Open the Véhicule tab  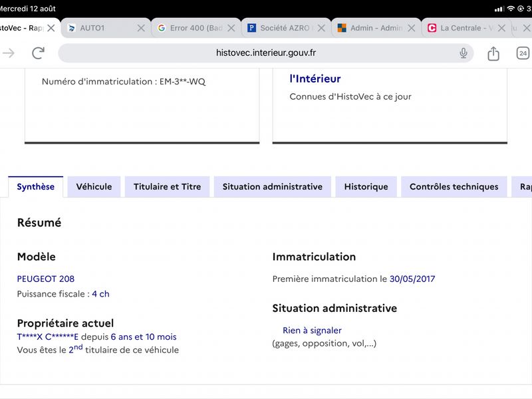tap(94, 187)
